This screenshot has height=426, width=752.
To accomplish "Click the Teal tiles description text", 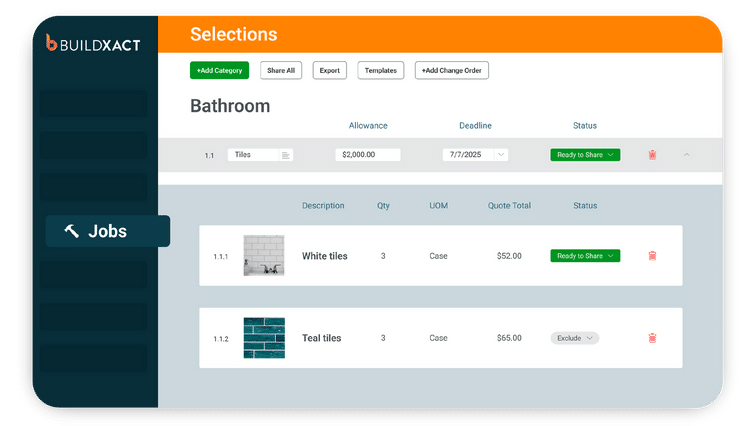I will pos(321,338).
